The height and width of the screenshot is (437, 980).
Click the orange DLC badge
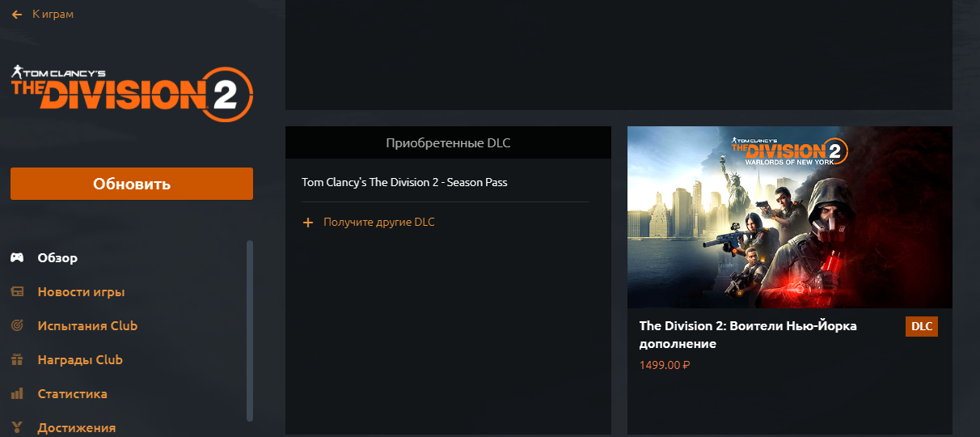(x=922, y=327)
